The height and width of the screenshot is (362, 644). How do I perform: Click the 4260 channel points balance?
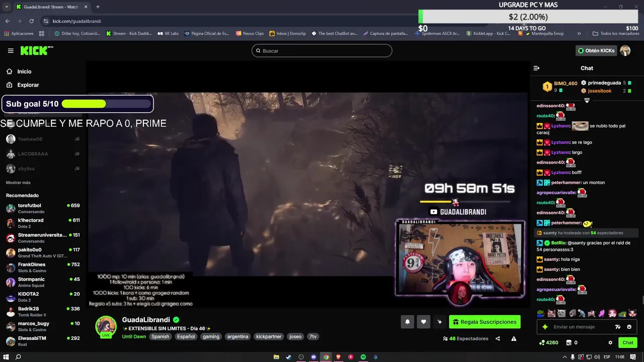coord(548,342)
